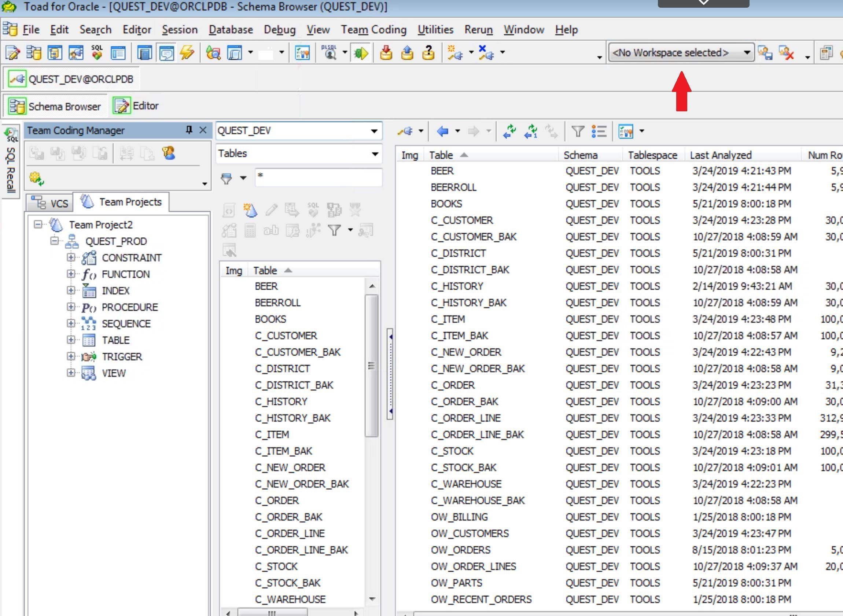Viewport: 843px width, 616px height.
Task: Expand the FUNCTION tree node
Action: pyautogui.click(x=71, y=274)
